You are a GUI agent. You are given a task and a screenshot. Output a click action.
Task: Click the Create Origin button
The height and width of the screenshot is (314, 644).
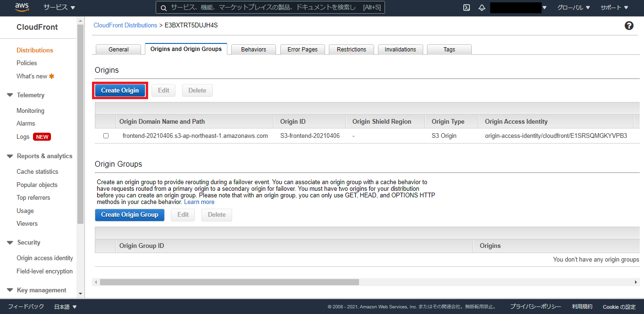(x=120, y=91)
